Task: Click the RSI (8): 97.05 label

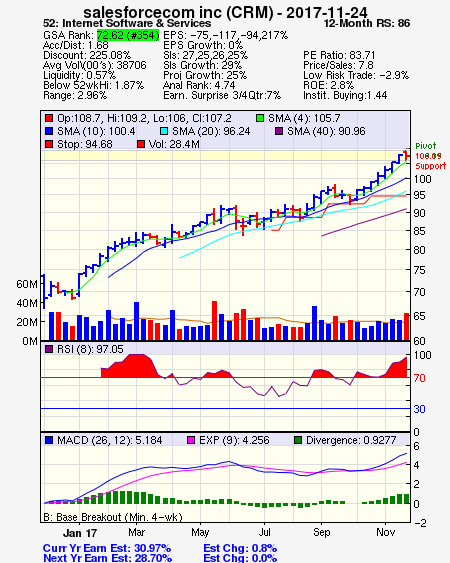Action: [90, 349]
